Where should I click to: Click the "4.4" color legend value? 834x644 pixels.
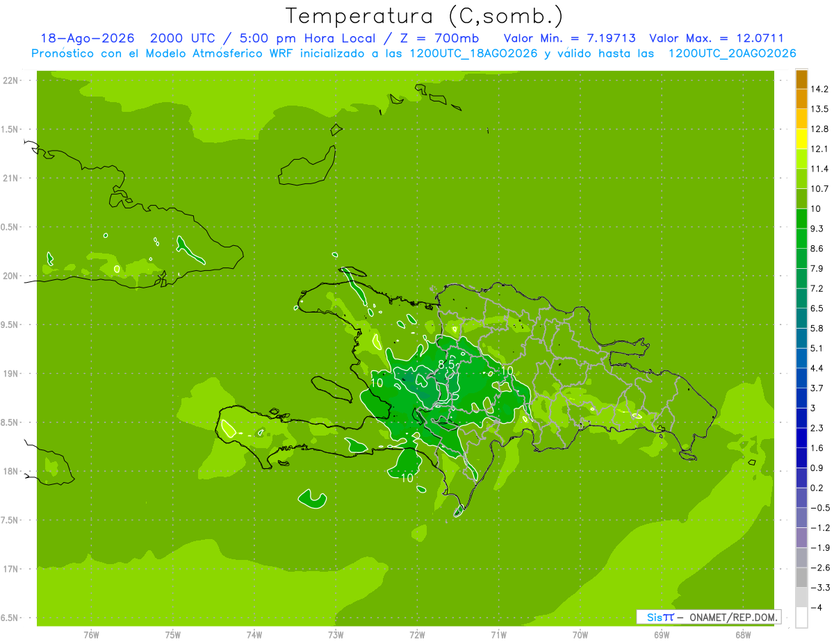[817, 368]
